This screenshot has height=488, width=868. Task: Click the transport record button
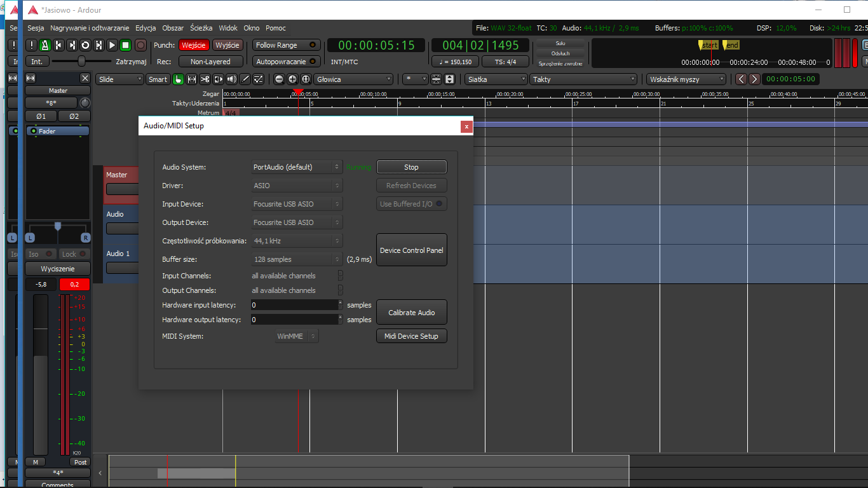[x=140, y=45]
